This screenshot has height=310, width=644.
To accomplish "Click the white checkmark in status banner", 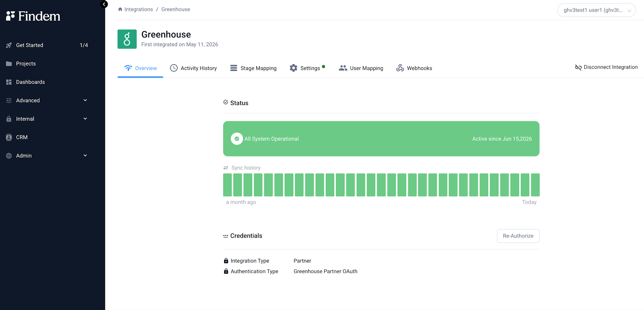I will tap(237, 139).
